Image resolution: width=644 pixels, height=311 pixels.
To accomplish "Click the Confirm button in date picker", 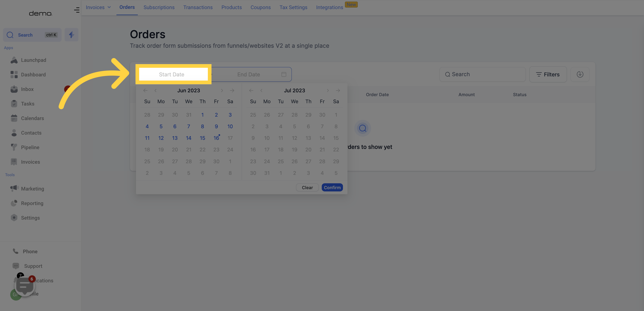I will [332, 188].
